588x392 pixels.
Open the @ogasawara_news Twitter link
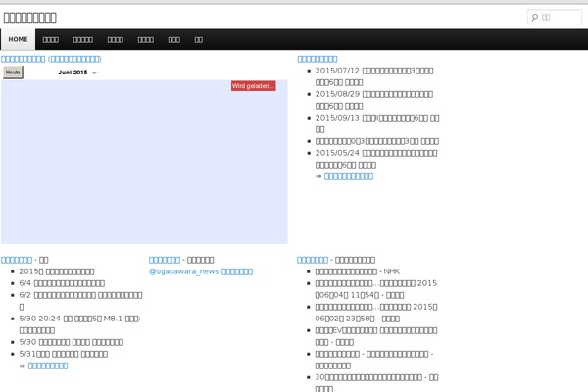(201, 271)
